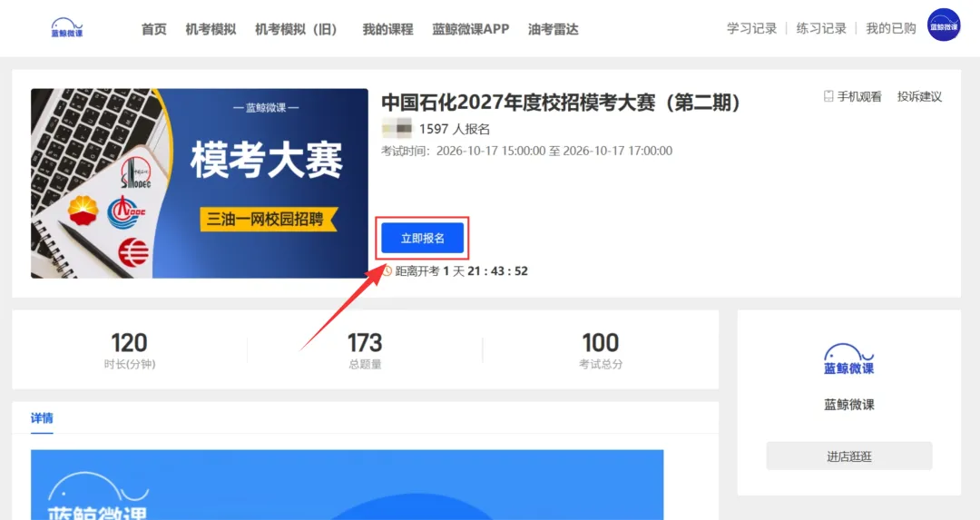Click the blurred avatar beside 1597 人报名
This screenshot has width=980, height=520.
tap(397, 128)
